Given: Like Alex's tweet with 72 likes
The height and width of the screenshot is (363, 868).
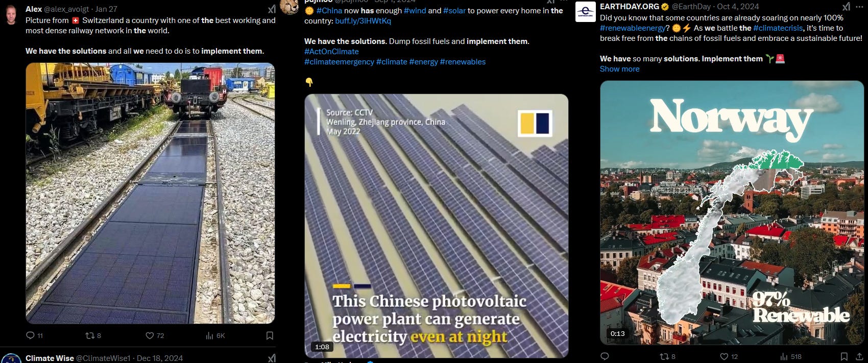Looking at the screenshot, I should pyautogui.click(x=155, y=335).
